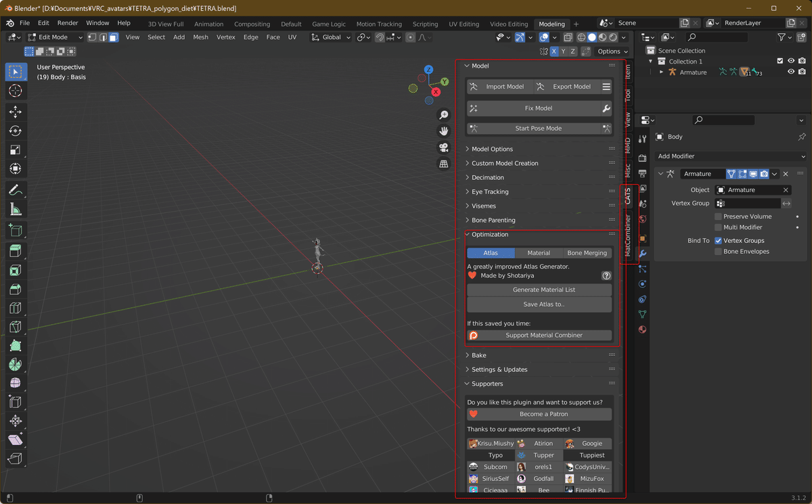Open the Render menu
Screen dimensions: 812x504
tap(68, 23)
